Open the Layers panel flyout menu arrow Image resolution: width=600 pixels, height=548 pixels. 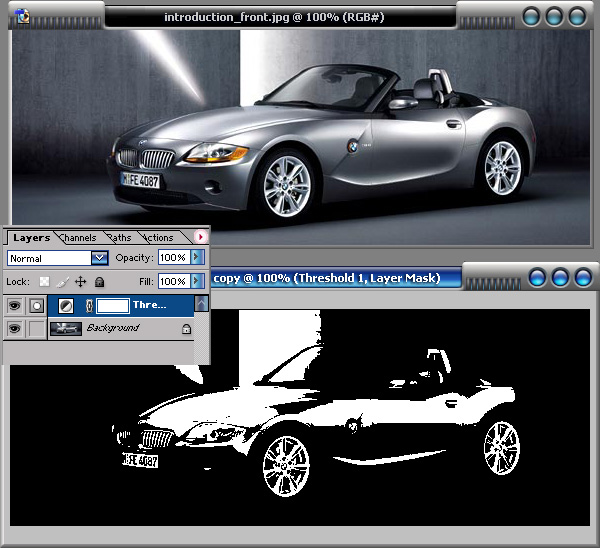click(201, 237)
